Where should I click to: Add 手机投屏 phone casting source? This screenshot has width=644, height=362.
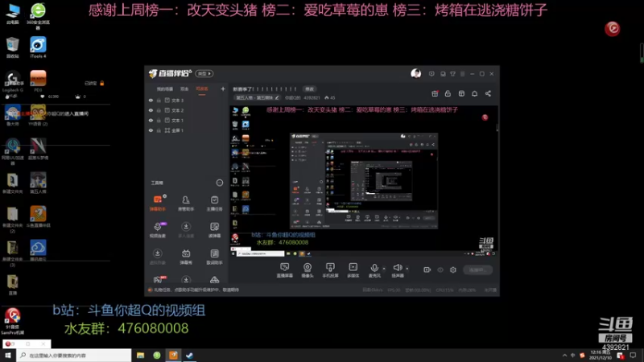click(330, 270)
